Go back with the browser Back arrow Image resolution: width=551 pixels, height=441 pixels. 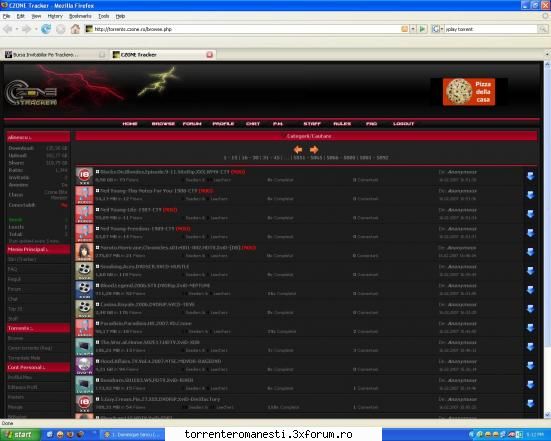[8, 29]
